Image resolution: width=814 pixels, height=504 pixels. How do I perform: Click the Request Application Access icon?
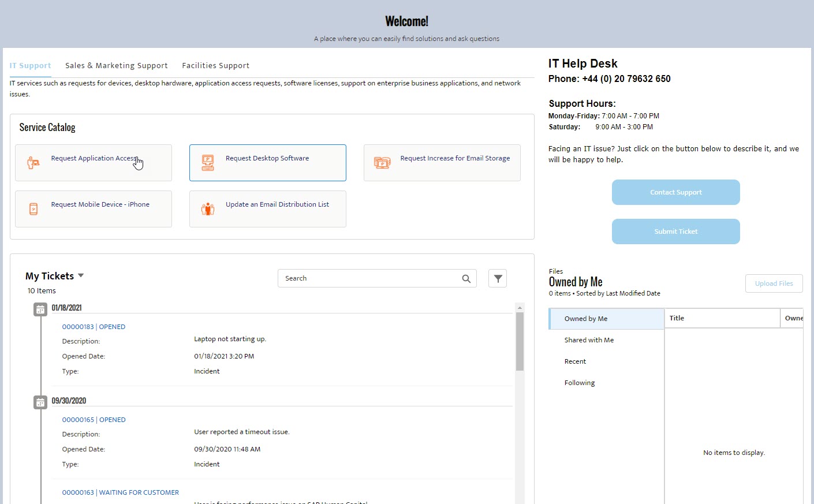coord(33,163)
